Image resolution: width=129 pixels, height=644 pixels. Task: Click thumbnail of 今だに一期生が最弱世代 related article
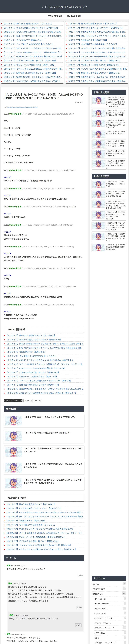[14, 436]
